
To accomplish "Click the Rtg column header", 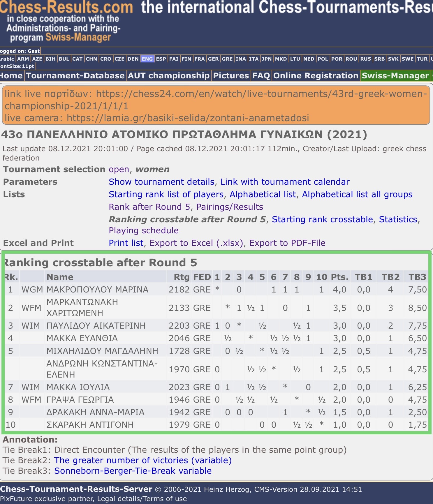I will click(182, 277).
